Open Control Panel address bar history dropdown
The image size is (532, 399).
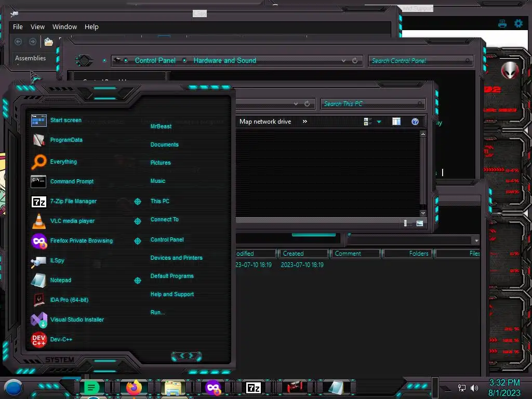tap(344, 61)
